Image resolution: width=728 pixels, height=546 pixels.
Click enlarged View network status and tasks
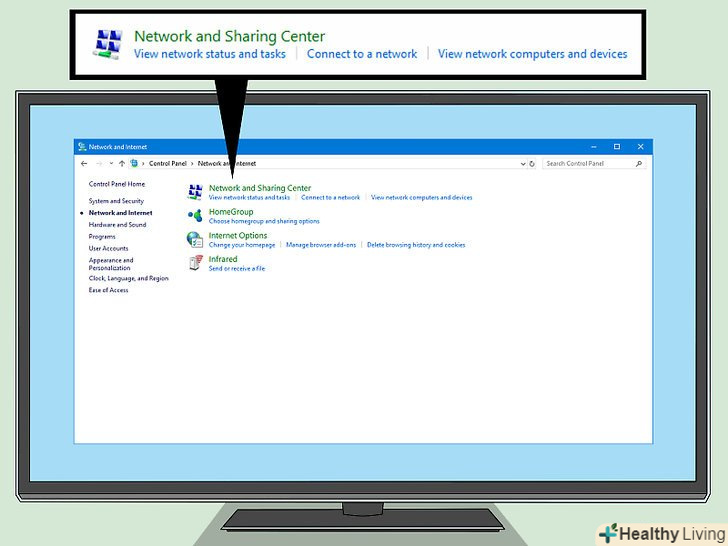(210, 54)
